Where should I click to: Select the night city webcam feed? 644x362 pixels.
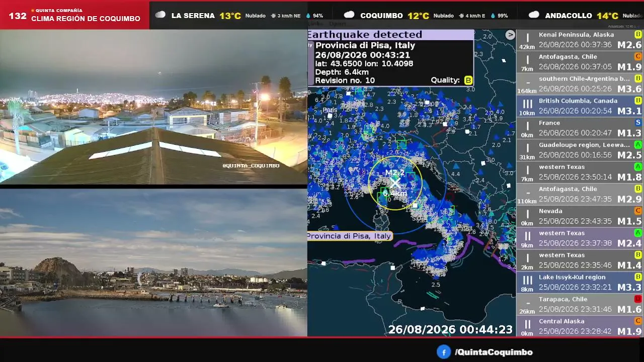[153, 107]
